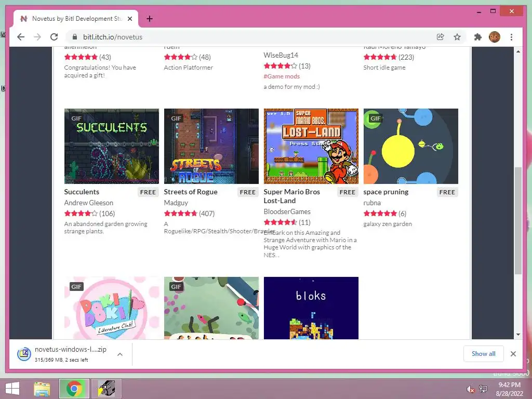Viewport: 532px width, 399px height.
Task: Click the browser forward arrow
Action: click(37, 37)
